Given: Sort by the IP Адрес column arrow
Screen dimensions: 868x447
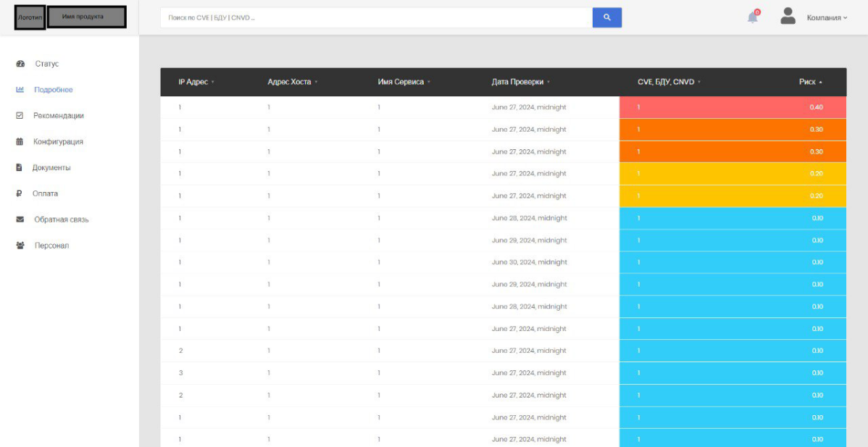Looking at the screenshot, I should (x=212, y=83).
